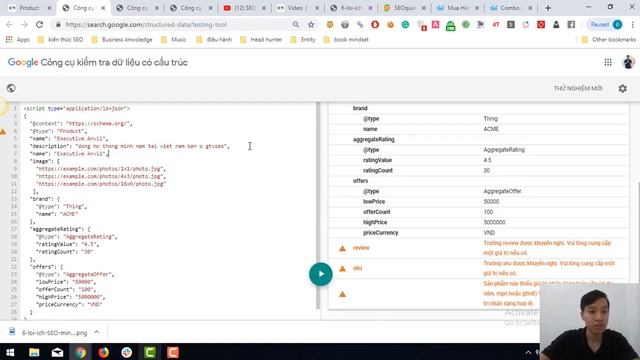Switch to the SEOquake tab
The height and width of the screenshot is (360, 640).
pos(404,8)
